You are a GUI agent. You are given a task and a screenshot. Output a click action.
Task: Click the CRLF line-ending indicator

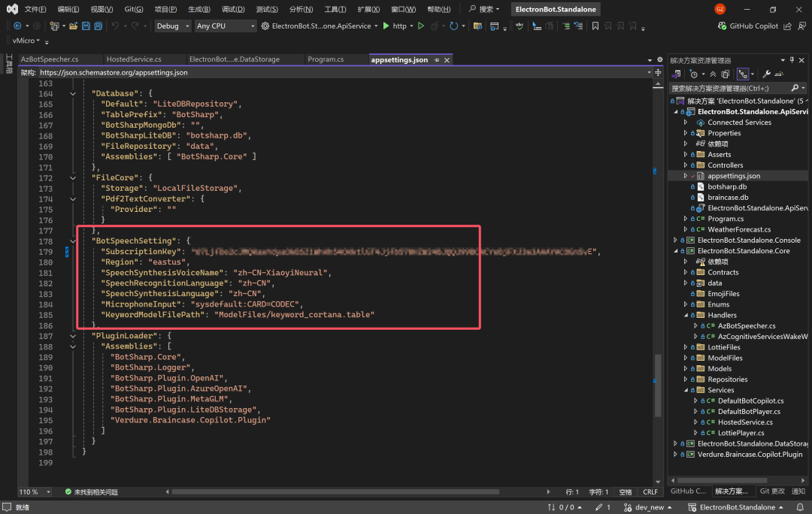point(650,491)
